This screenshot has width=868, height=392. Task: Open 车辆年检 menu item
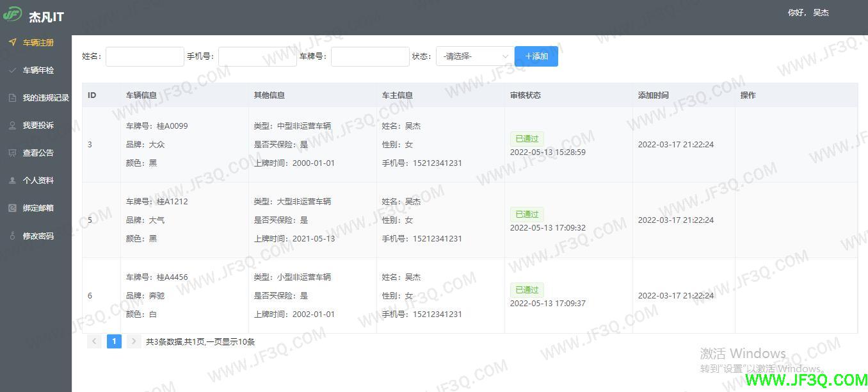point(38,70)
